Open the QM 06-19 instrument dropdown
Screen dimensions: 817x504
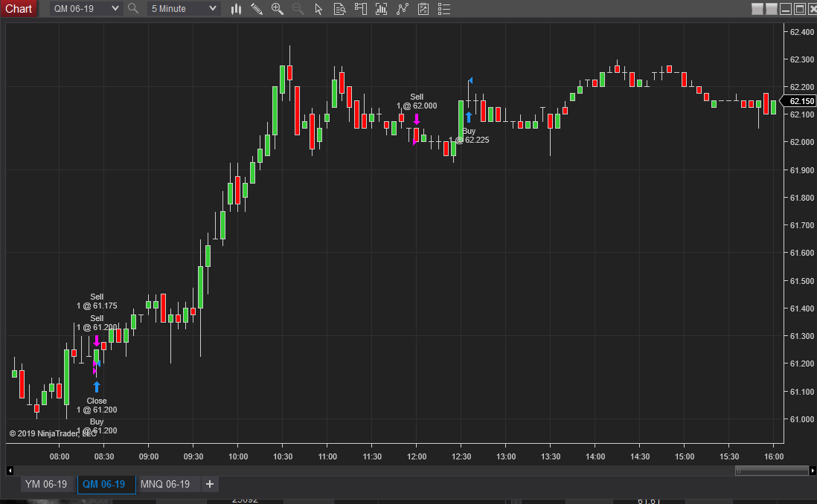[x=86, y=9]
